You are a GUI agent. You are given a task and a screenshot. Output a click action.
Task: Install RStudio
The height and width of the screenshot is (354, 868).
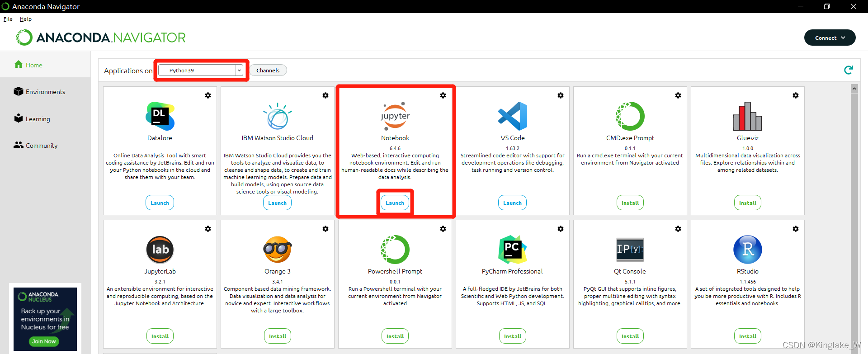click(748, 336)
